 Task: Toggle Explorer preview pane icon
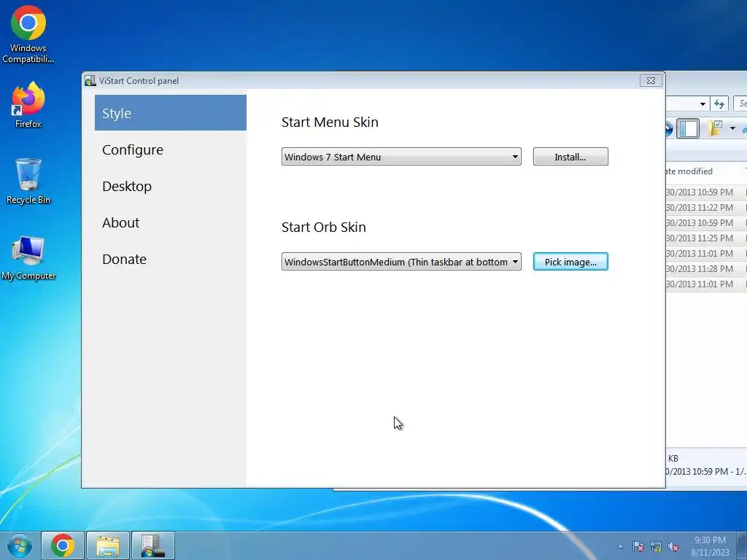coord(688,128)
